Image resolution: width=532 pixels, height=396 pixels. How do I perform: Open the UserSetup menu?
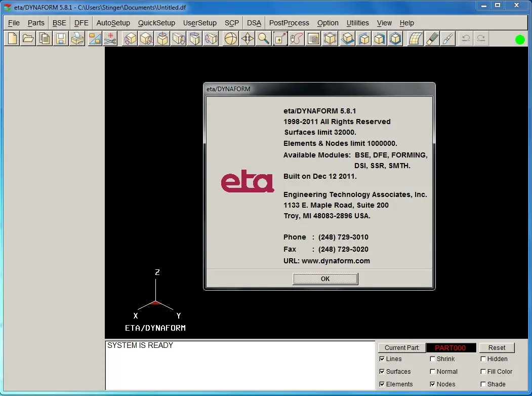(x=200, y=23)
